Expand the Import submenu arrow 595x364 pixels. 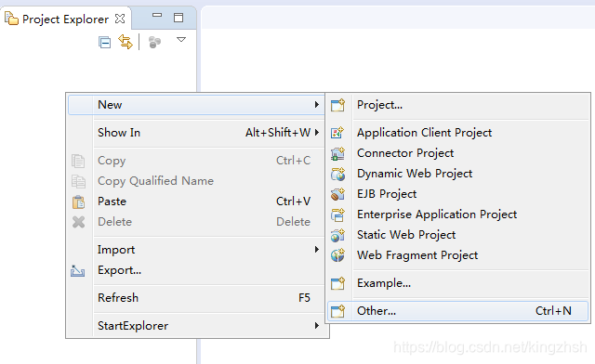pos(317,250)
